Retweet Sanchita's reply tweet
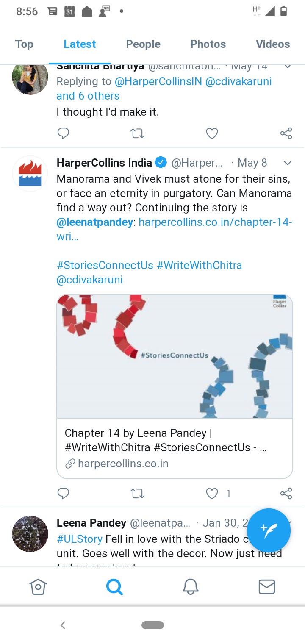This screenshot has width=305, height=644. (x=137, y=133)
